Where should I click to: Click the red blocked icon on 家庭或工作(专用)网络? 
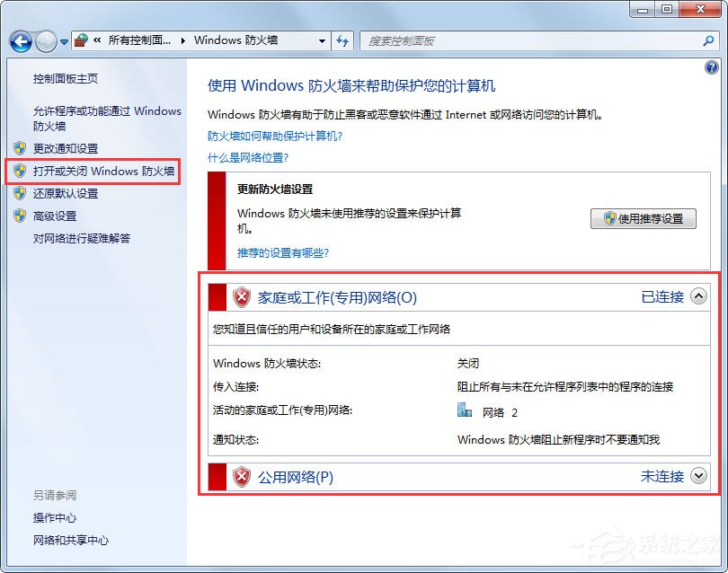point(241,297)
